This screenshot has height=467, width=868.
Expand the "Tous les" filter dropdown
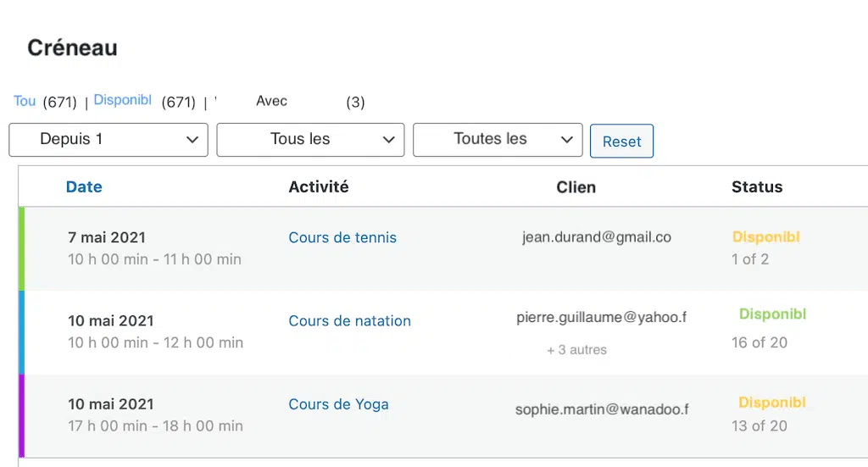click(x=310, y=140)
